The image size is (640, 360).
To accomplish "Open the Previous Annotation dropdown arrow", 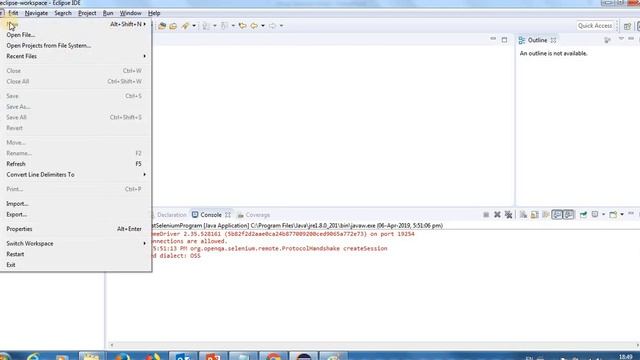I will pyautogui.click(x=233, y=26).
